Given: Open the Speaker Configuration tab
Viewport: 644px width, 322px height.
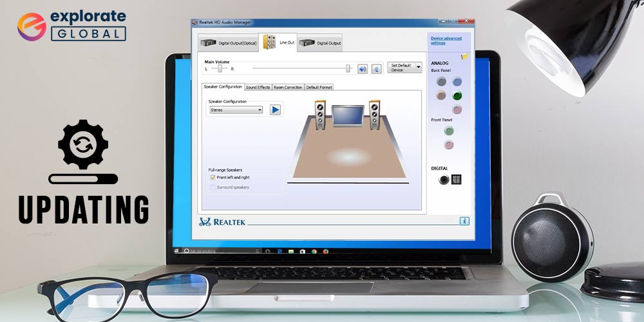Looking at the screenshot, I should tap(223, 87).
